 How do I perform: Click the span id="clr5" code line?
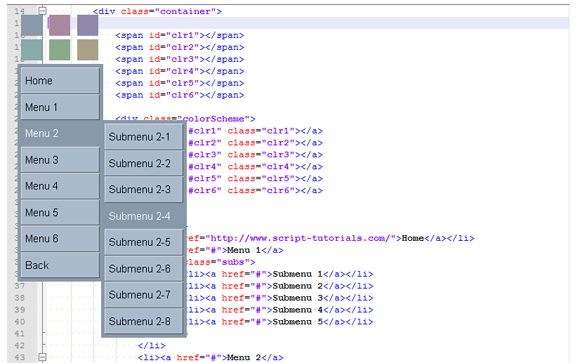(x=180, y=83)
